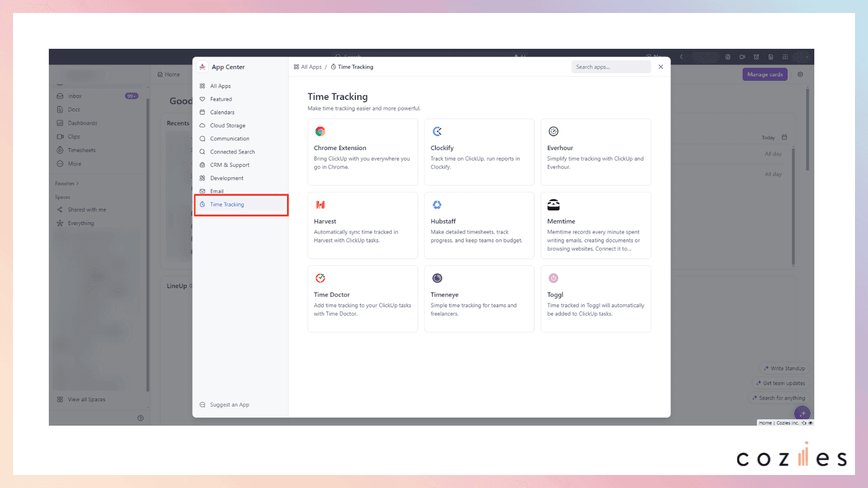This screenshot has width=868, height=488.
Task: Click the Memtime card title
Action: (561, 221)
